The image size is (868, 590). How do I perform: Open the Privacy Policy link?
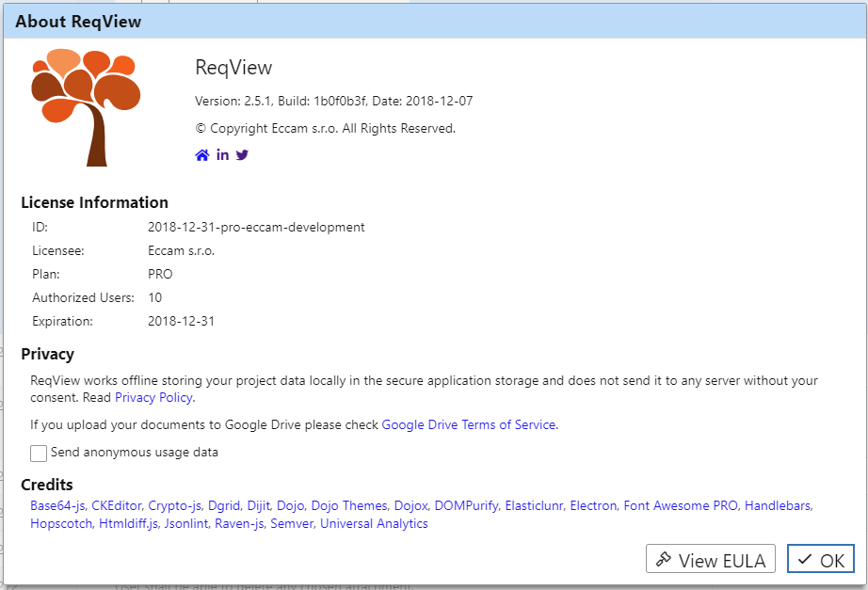point(153,397)
